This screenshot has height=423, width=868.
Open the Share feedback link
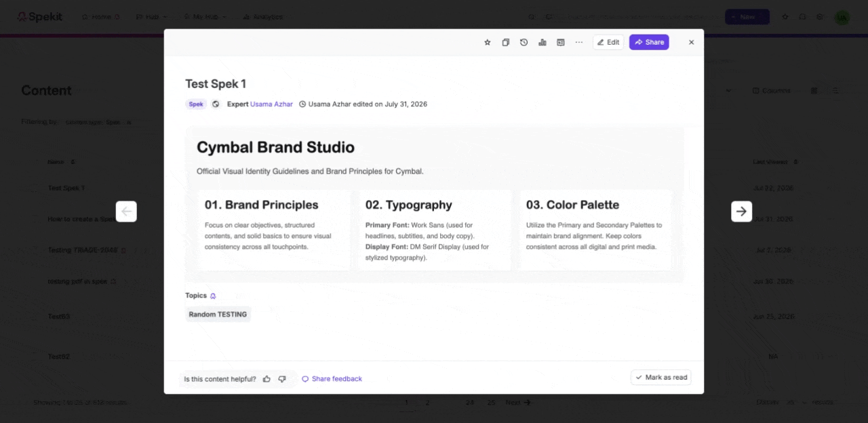coord(332,379)
